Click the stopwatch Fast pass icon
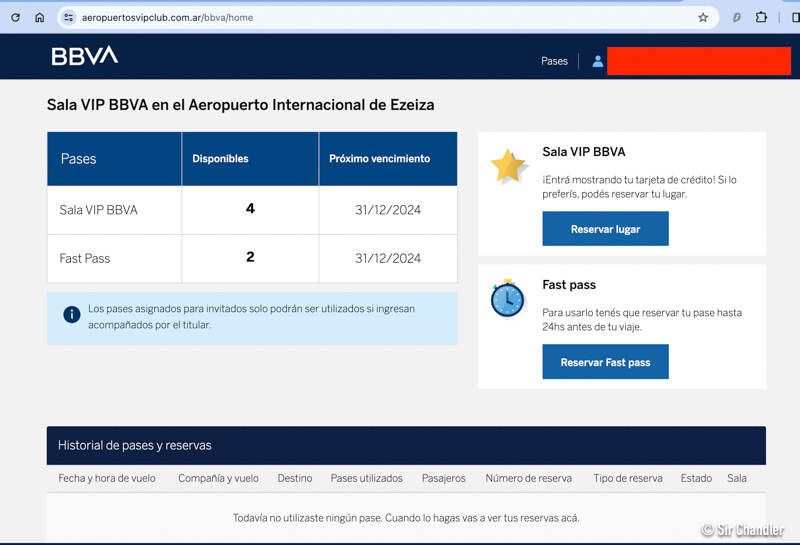 click(x=508, y=298)
